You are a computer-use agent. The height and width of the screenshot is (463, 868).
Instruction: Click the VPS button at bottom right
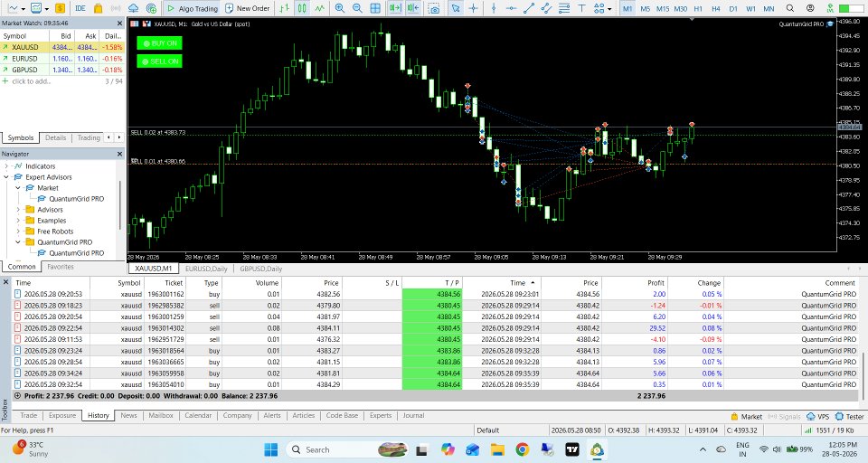(818, 417)
